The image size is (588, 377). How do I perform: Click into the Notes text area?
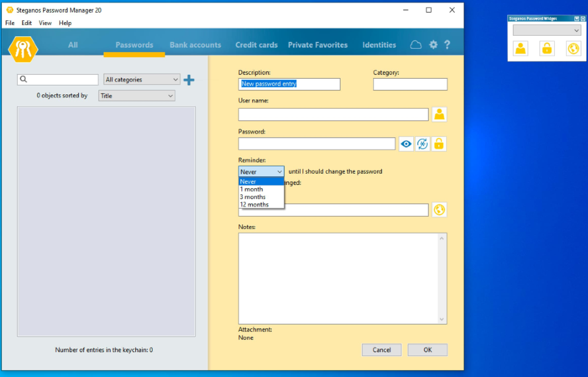[338, 279]
